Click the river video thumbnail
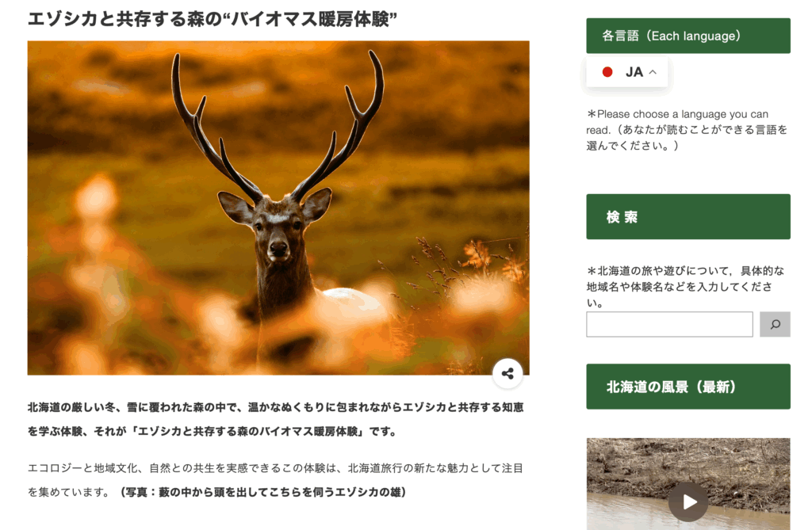The image size is (812, 530). click(688, 484)
